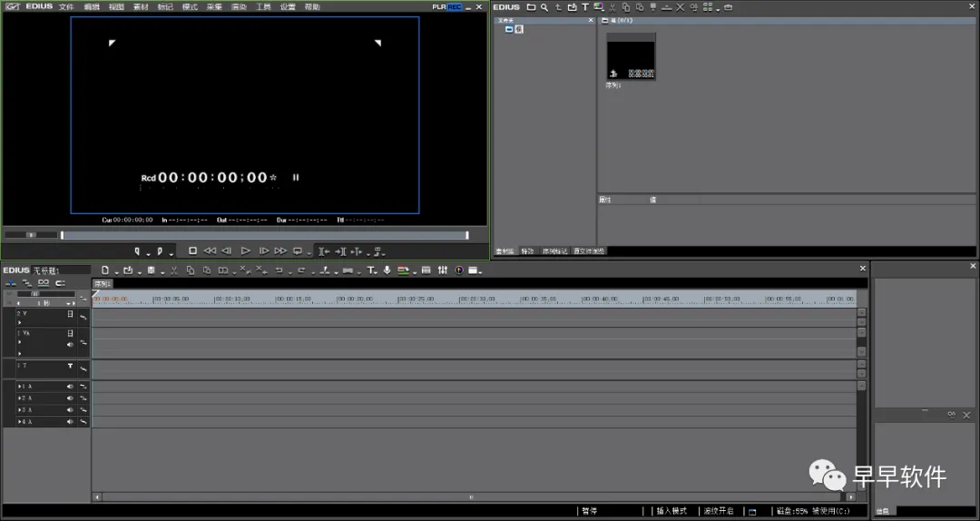980x521 pixels.
Task: Expand the save project dropdown arrow
Action: [162, 272]
